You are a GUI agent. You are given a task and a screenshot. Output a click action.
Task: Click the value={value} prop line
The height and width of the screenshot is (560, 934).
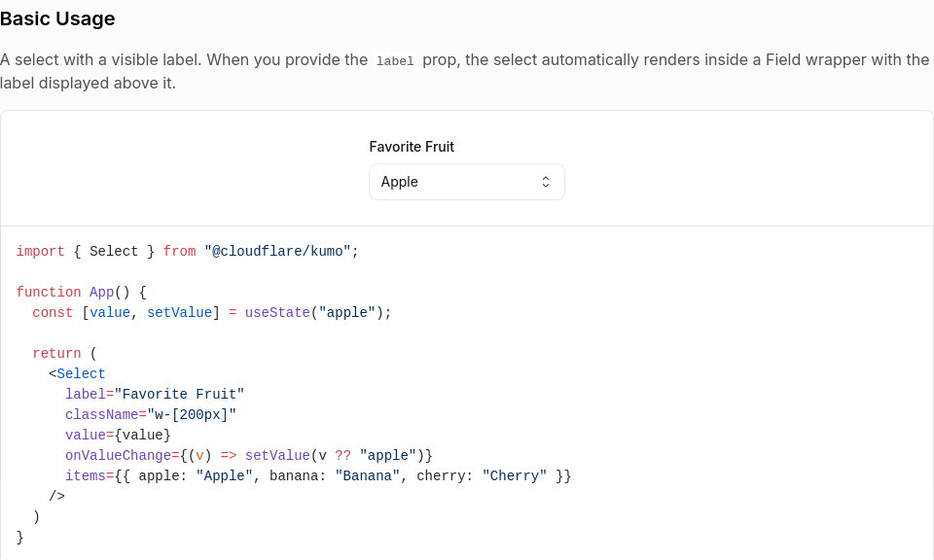coord(118,436)
